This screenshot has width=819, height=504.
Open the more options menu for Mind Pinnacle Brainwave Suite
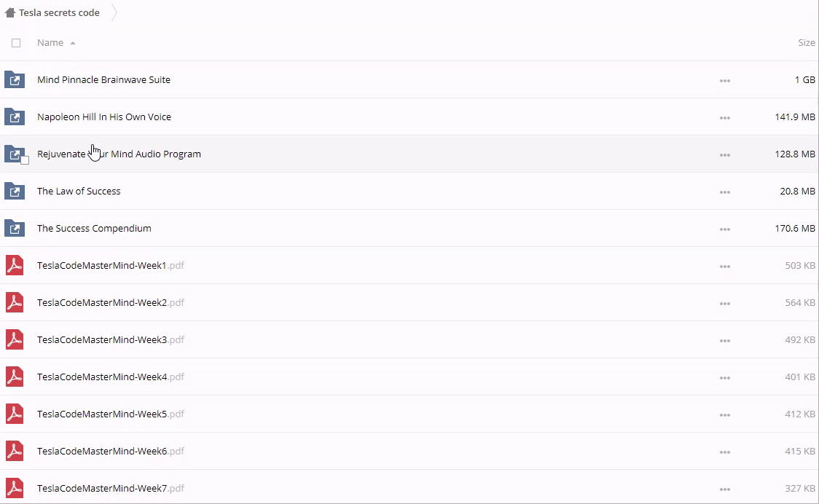724,81
